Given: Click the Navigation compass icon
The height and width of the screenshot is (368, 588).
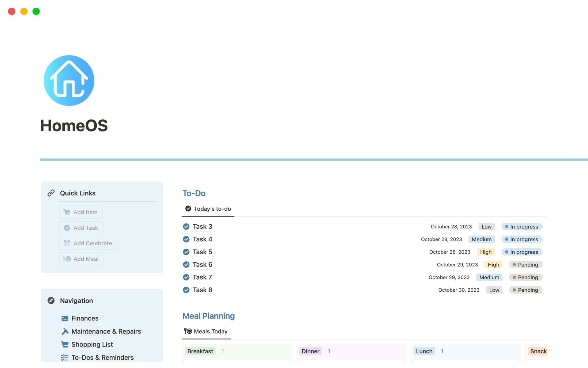Looking at the screenshot, I should (51, 301).
